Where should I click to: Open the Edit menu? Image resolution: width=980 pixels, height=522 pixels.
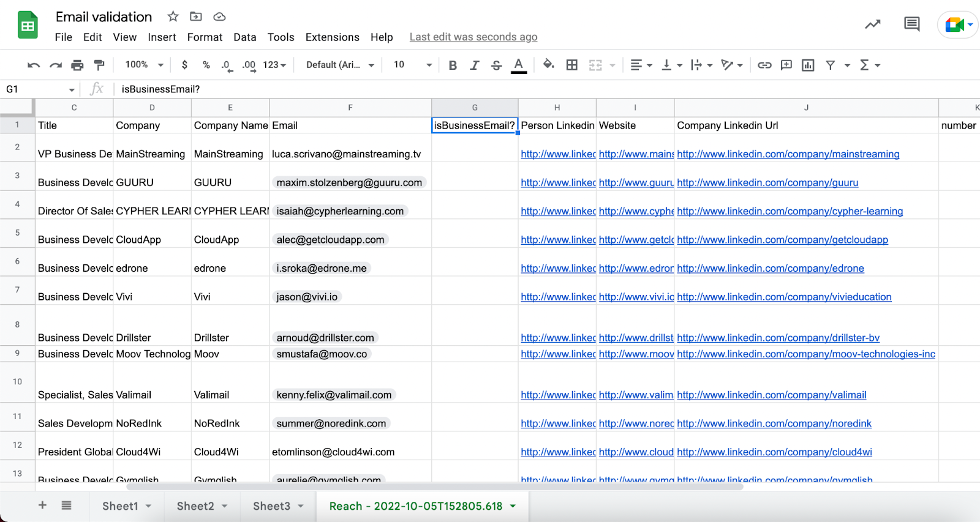pyautogui.click(x=92, y=37)
